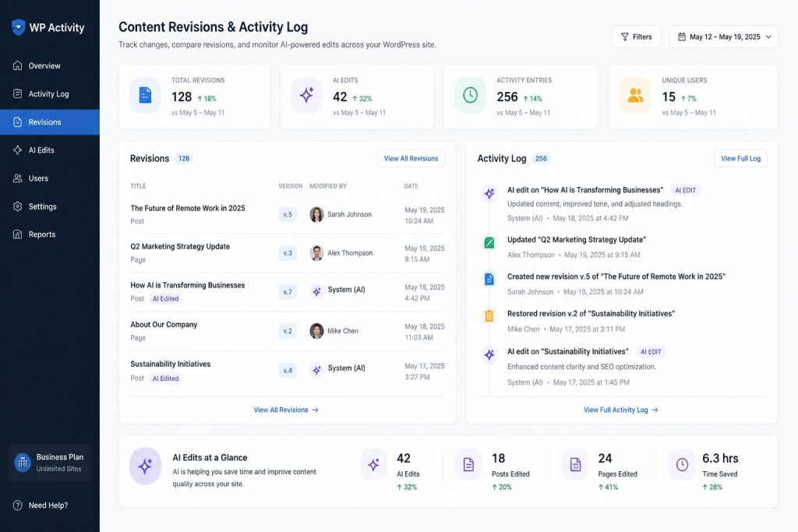The width and height of the screenshot is (798, 532).
Task: Click the green edit icon beside Updated Q2 Marketing entry
Action: point(489,242)
